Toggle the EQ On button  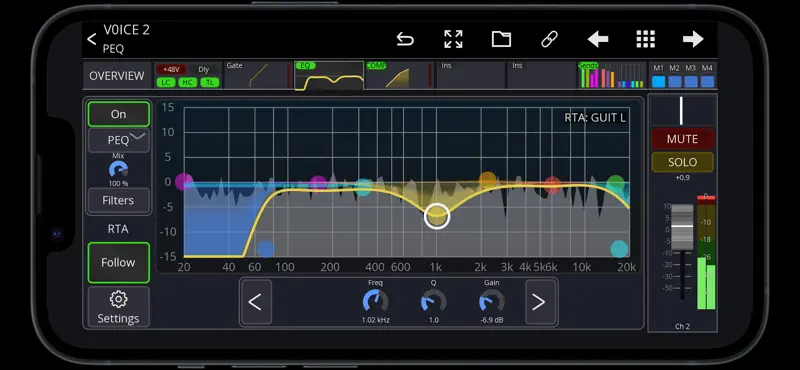[118, 114]
